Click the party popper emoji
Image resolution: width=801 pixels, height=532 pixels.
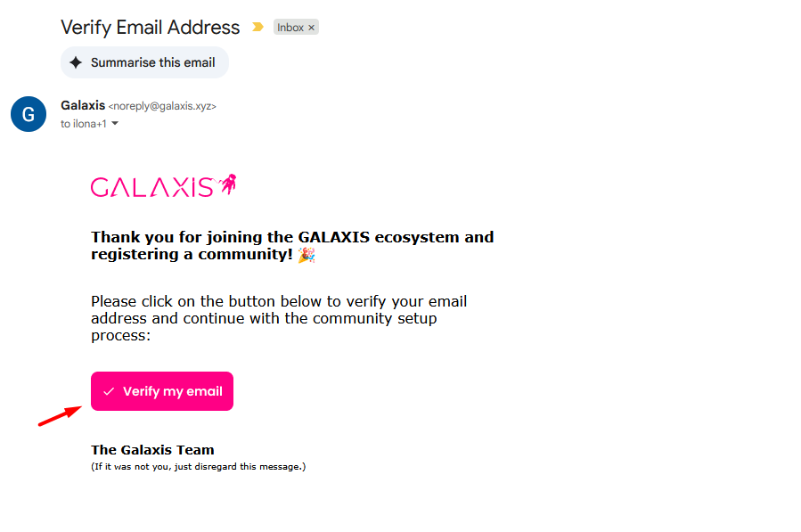click(307, 255)
